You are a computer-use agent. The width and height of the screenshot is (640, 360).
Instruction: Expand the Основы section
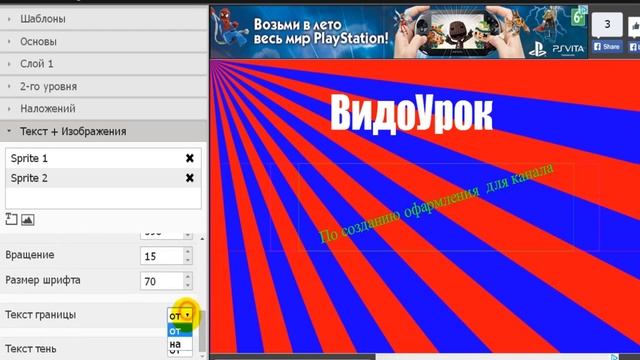[x=104, y=42]
